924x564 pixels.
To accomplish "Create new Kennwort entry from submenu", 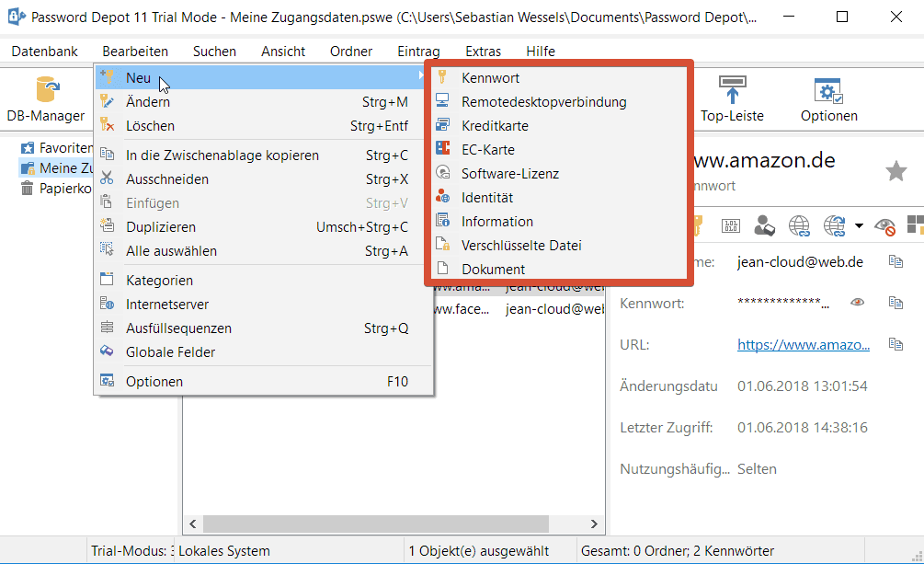I will (559, 77).
